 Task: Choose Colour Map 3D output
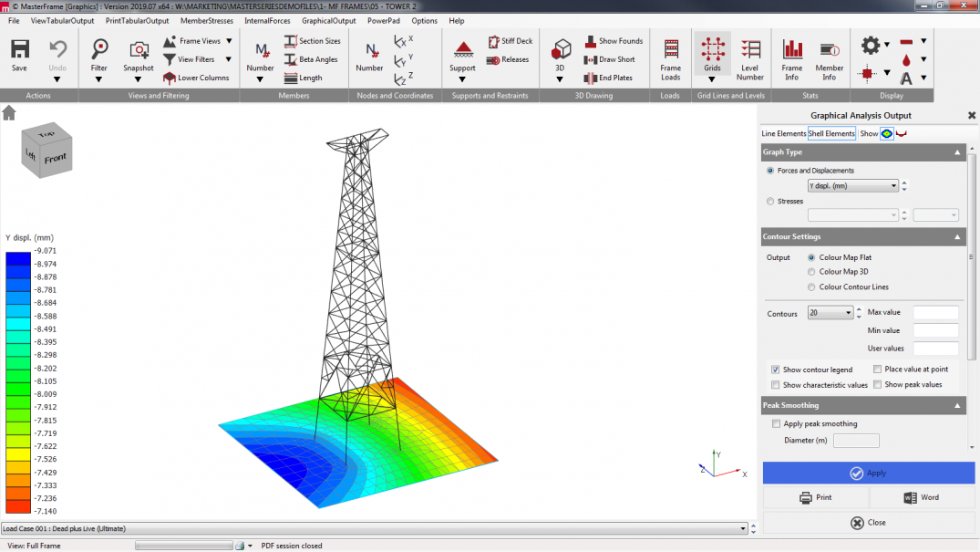811,272
